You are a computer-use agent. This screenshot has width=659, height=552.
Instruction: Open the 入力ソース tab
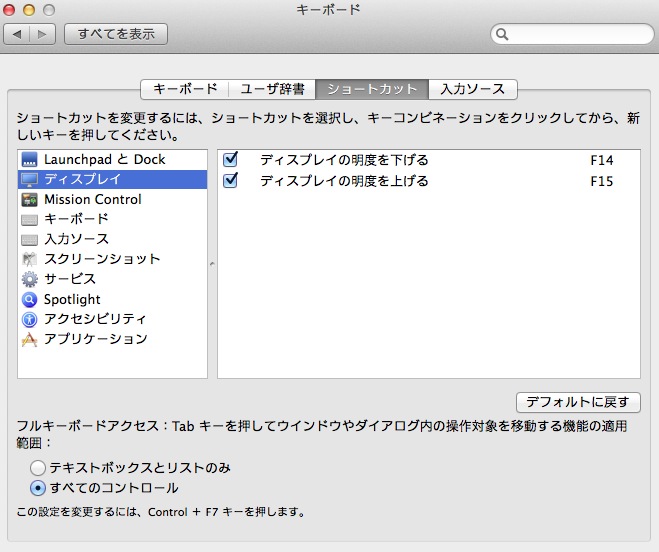[473, 89]
